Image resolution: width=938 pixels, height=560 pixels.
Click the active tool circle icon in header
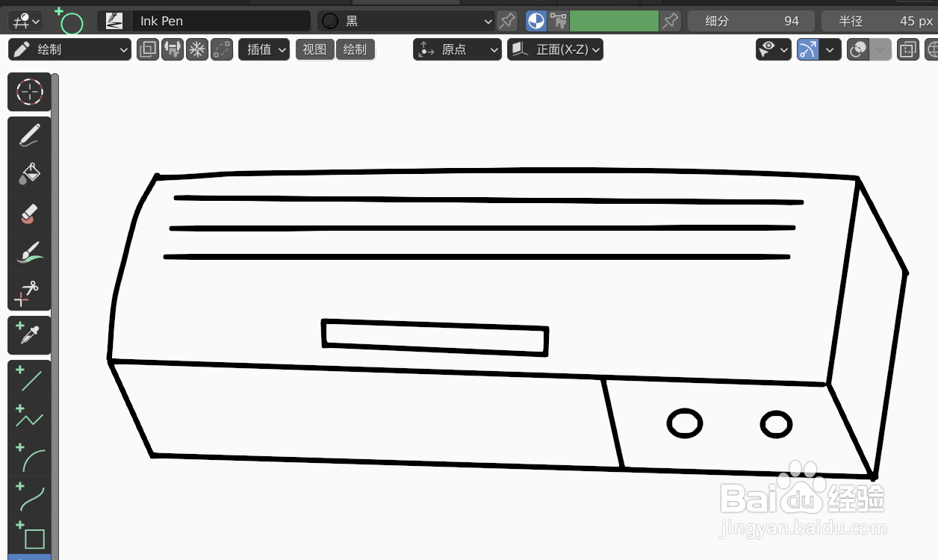point(69,21)
